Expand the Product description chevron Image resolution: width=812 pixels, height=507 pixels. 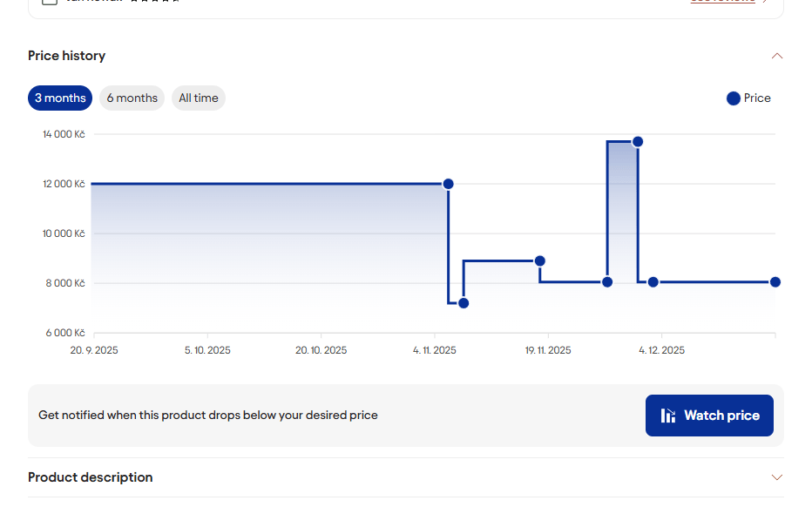click(x=777, y=477)
